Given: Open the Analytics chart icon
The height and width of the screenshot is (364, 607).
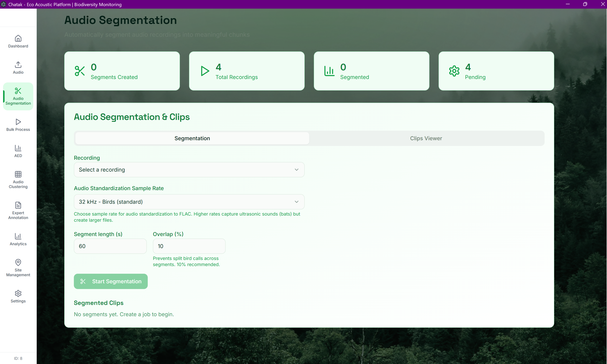Looking at the screenshot, I should 18,236.
